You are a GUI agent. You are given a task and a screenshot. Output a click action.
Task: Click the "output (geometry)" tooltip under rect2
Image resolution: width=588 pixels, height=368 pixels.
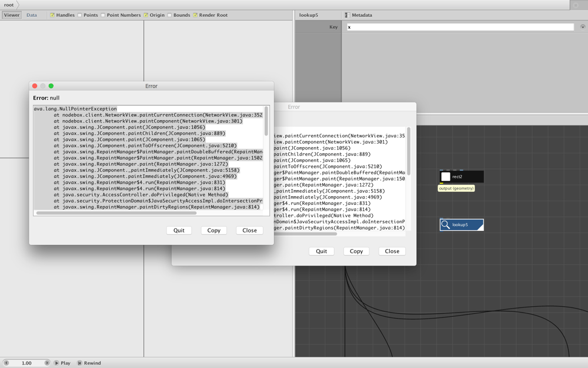tap(456, 188)
